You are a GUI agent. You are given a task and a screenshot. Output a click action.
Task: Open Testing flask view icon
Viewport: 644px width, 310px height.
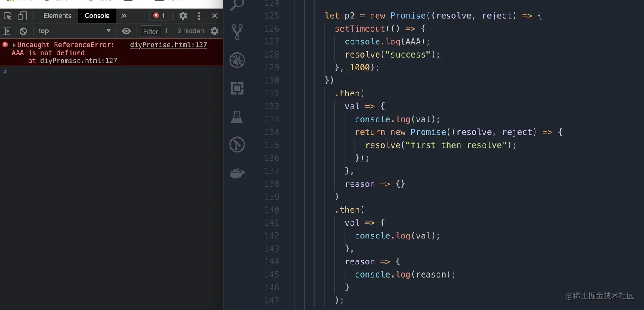237,116
